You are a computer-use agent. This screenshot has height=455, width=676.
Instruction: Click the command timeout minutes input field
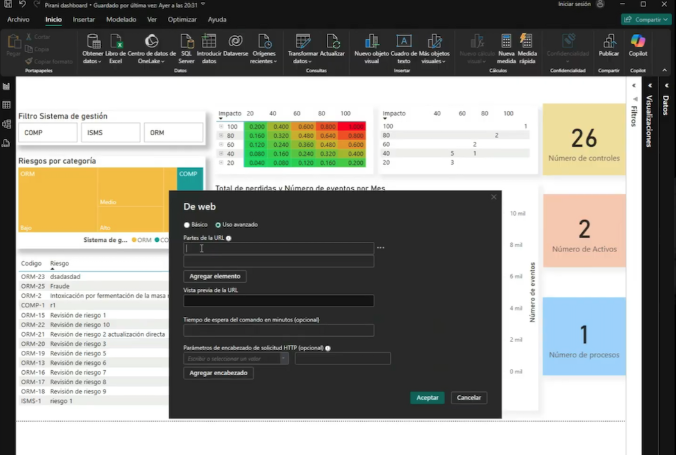tap(278, 330)
